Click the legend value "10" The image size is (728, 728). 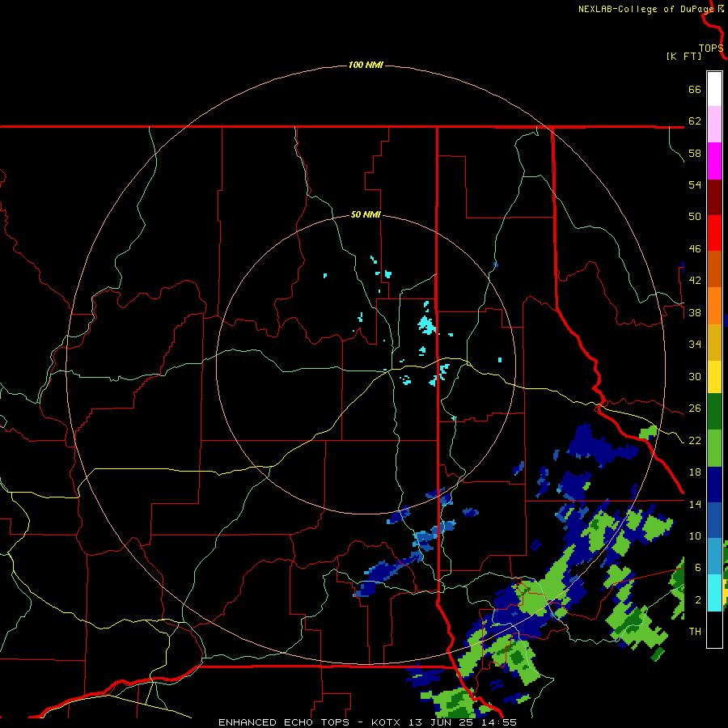click(x=695, y=536)
